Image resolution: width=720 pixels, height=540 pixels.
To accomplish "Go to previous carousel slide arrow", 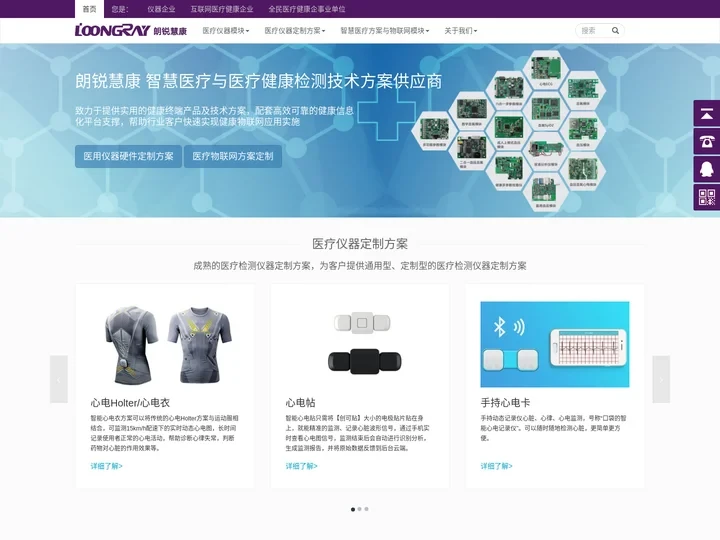I will click(59, 379).
